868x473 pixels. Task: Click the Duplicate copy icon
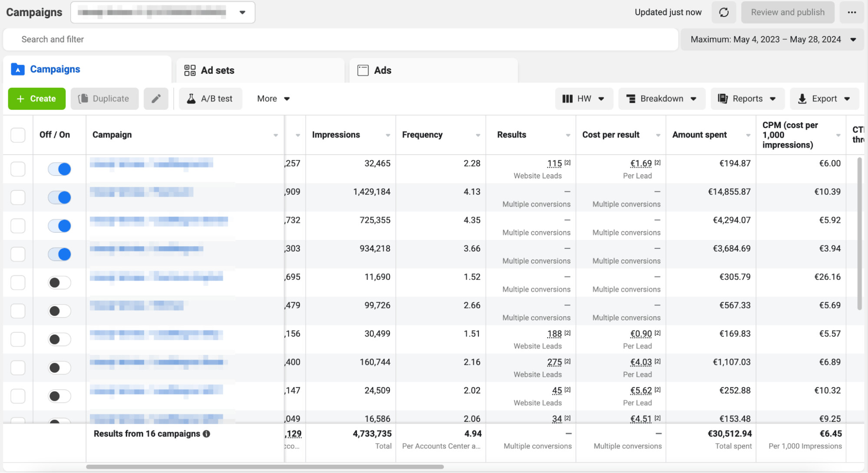(83, 99)
